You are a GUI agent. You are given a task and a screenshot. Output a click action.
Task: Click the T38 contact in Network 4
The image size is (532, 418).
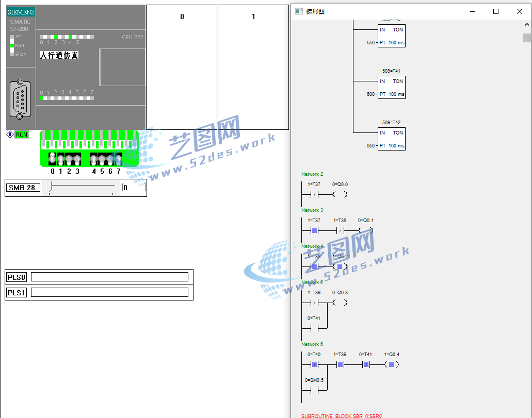[x=315, y=267]
